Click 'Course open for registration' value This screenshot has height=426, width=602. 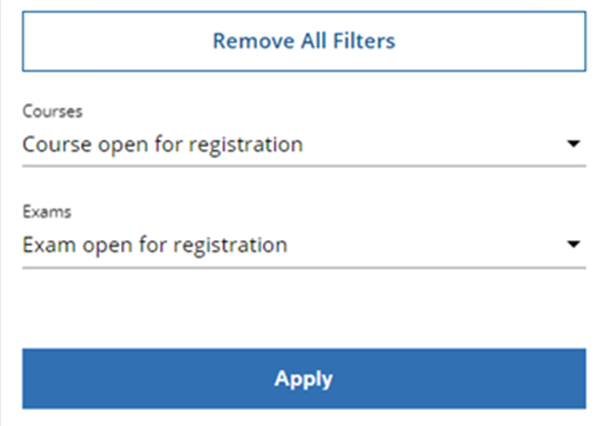coord(162,144)
